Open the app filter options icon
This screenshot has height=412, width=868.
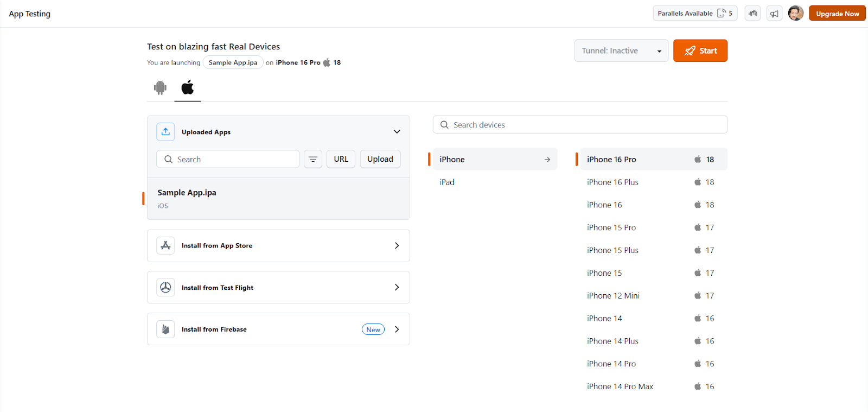313,159
